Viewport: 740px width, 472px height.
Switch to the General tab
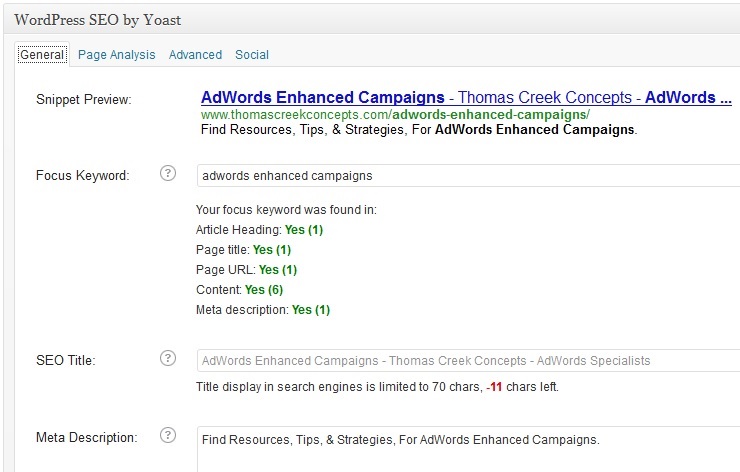point(42,55)
